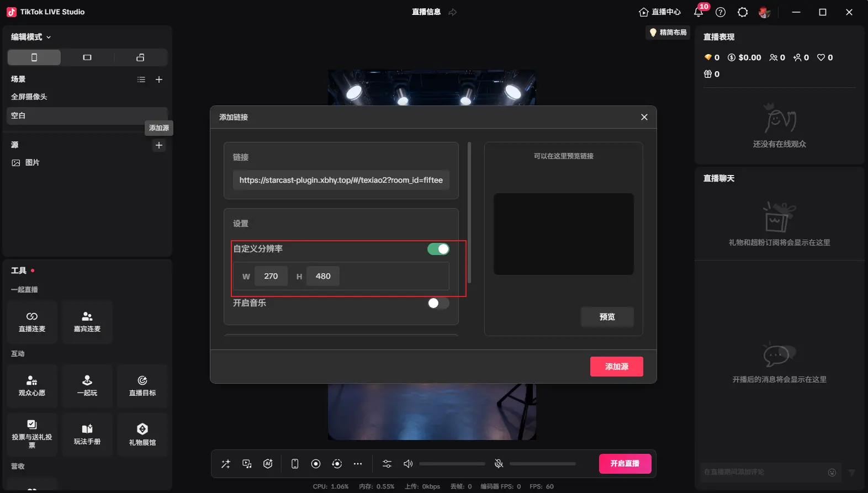Open the scene list view icon
The image size is (868, 493).
[141, 79]
